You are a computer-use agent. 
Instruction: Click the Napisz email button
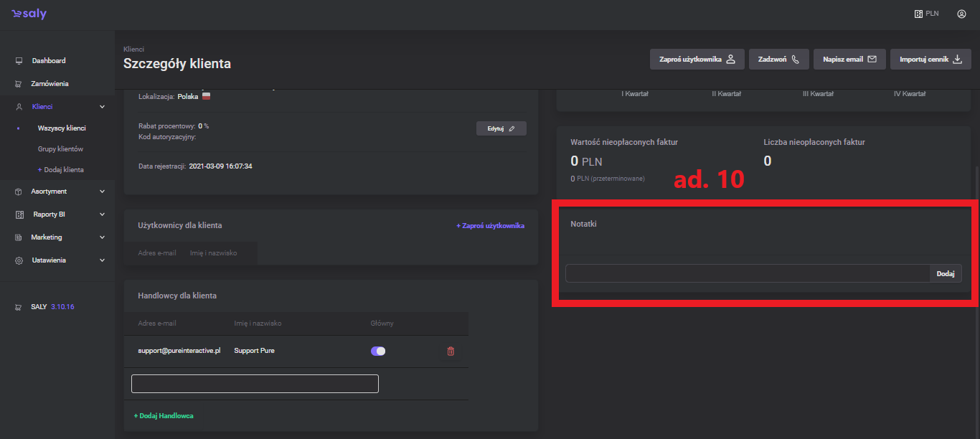click(849, 60)
